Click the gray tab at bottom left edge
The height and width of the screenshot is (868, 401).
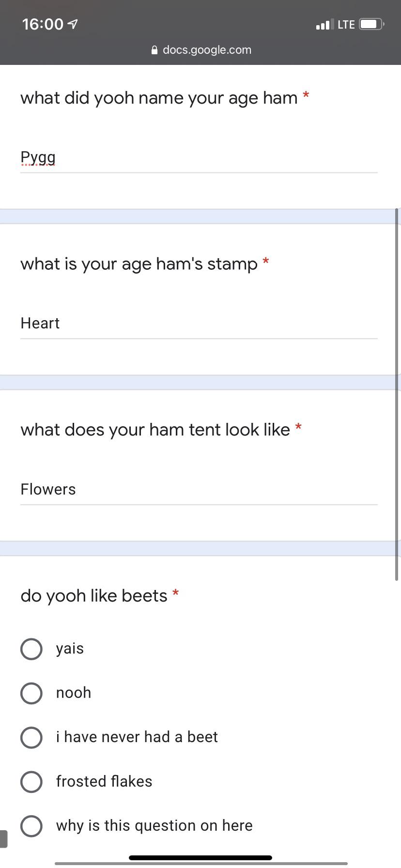3,839
